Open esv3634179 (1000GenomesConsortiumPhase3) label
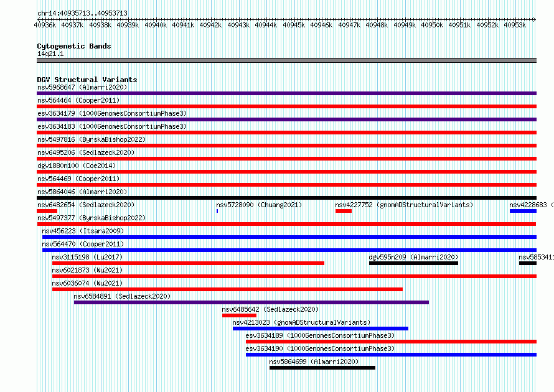Screen dimensions: 554x392 pyautogui.click(x=112, y=113)
